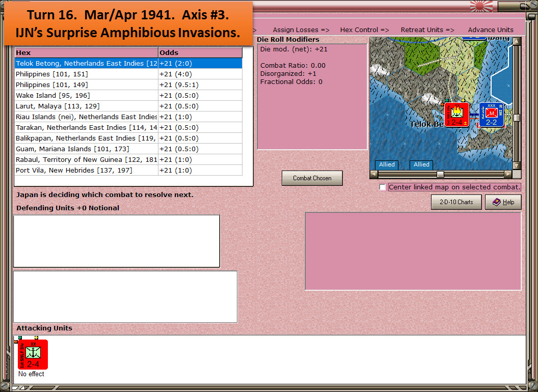
Task: Pick the Rabaul, Territory of New Guinea combat
Action: coord(128,159)
